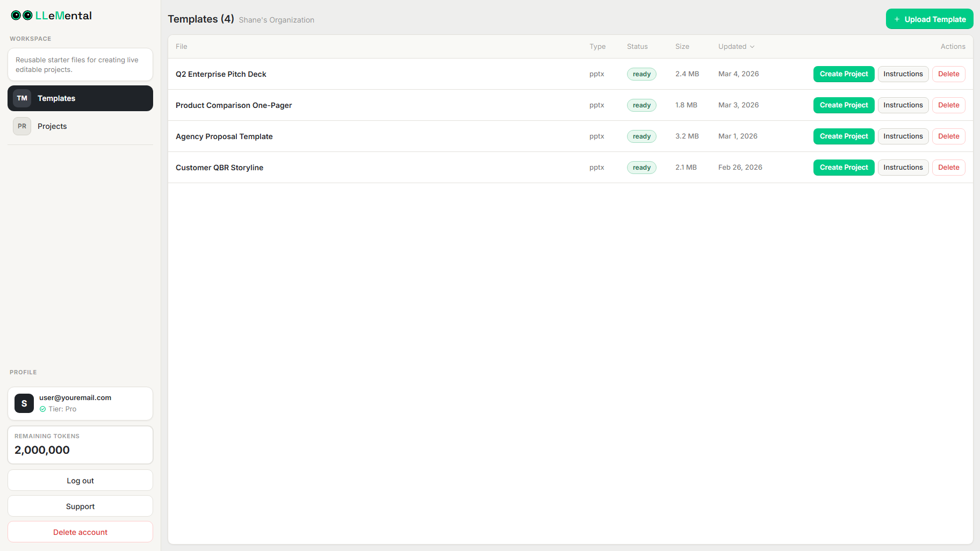980x551 pixels.
Task: Create a project from Product Comparison One-Pager
Action: click(844, 105)
